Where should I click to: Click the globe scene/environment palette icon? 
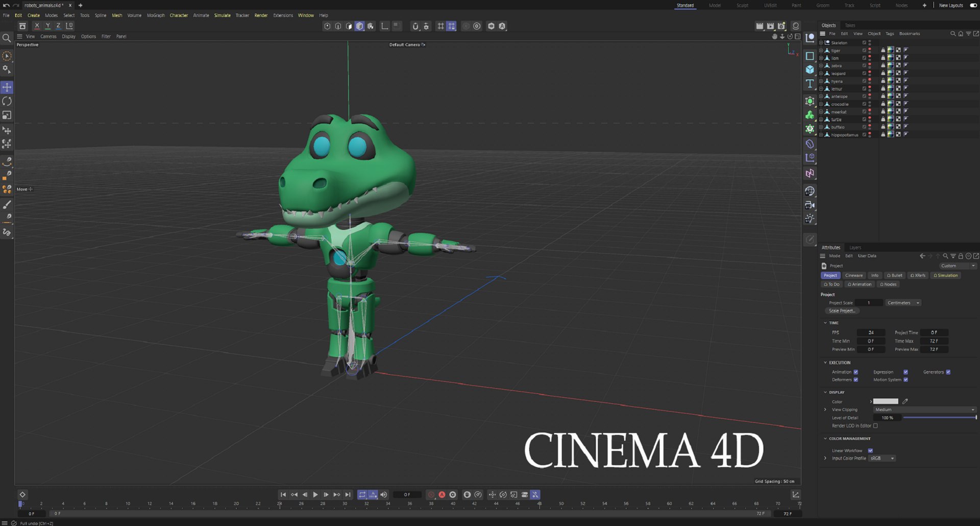tap(810, 191)
